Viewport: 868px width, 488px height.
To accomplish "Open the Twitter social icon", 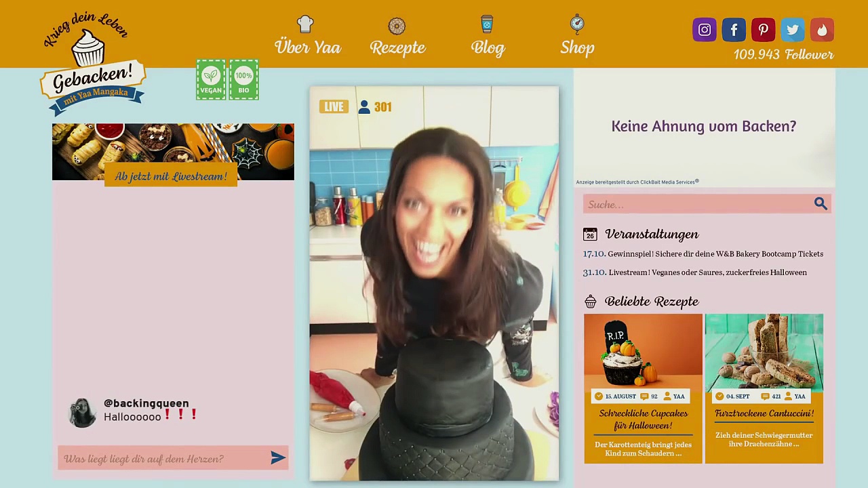I will click(x=792, y=30).
